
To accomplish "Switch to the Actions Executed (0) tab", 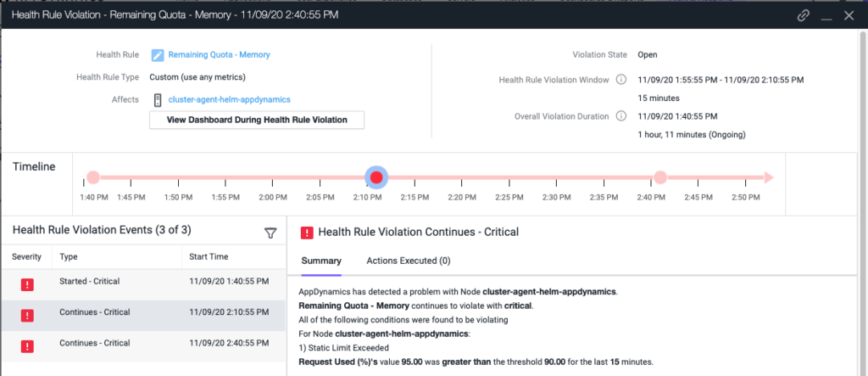I will [408, 261].
